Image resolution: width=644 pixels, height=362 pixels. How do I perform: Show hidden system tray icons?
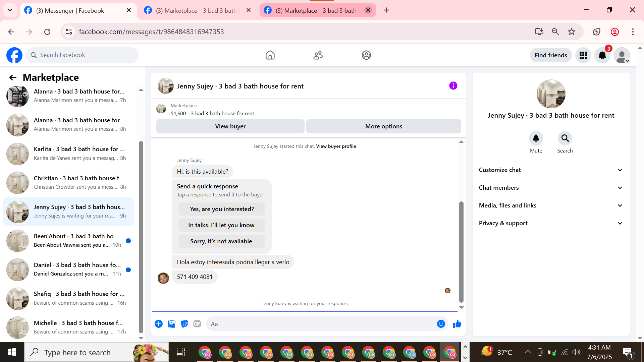click(x=528, y=352)
